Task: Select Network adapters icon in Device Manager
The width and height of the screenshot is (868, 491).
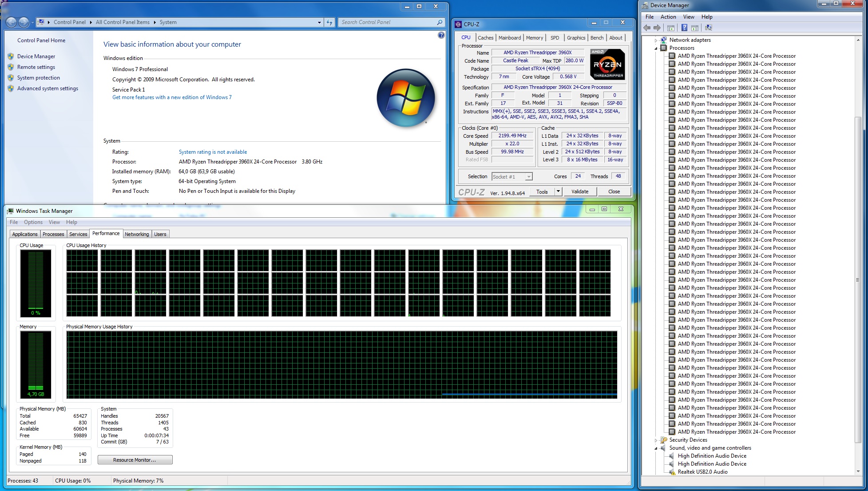Action: click(663, 40)
